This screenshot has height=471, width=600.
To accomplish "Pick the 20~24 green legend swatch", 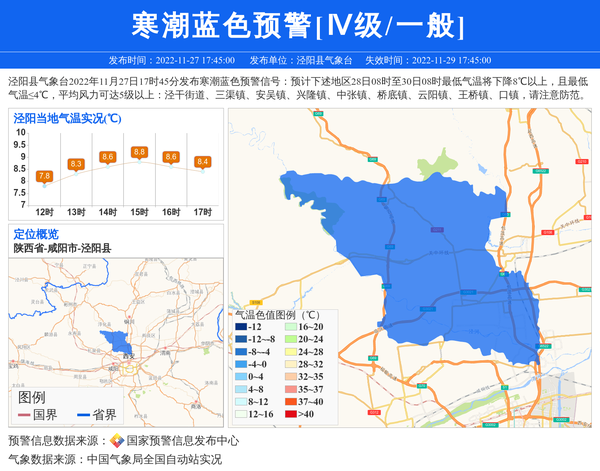I will pos(289,340).
